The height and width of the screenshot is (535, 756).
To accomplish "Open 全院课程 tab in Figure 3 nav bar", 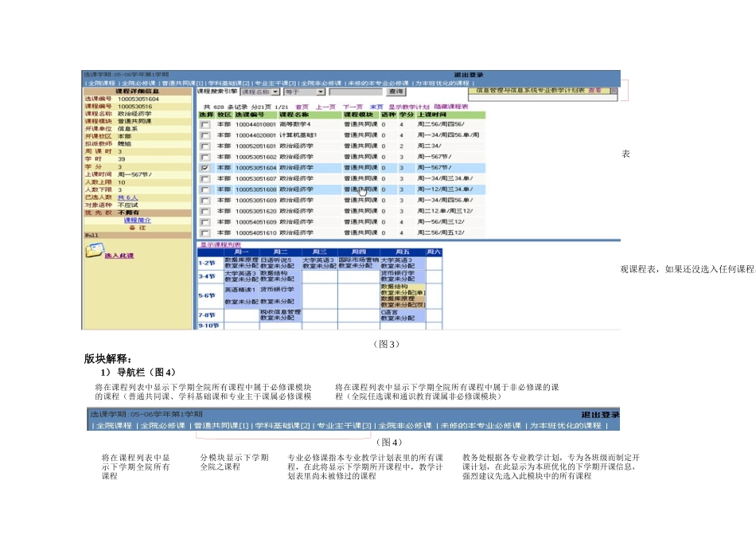I will (102, 83).
